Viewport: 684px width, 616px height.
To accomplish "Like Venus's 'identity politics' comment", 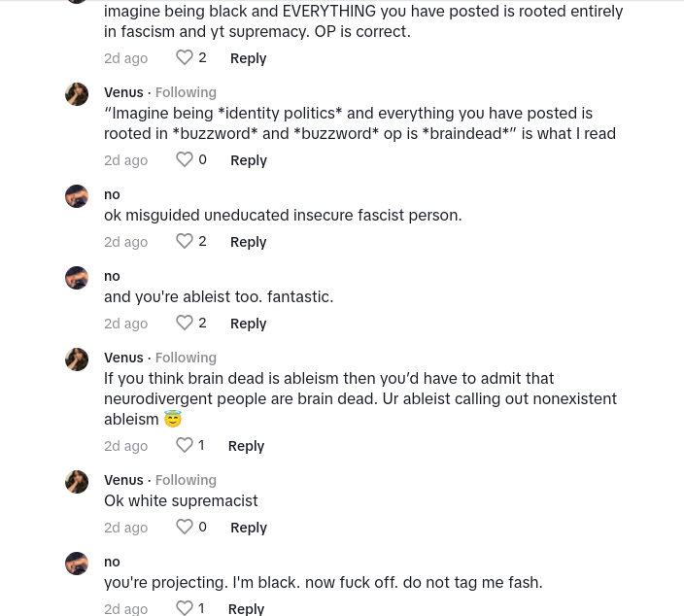I will click(x=185, y=159).
